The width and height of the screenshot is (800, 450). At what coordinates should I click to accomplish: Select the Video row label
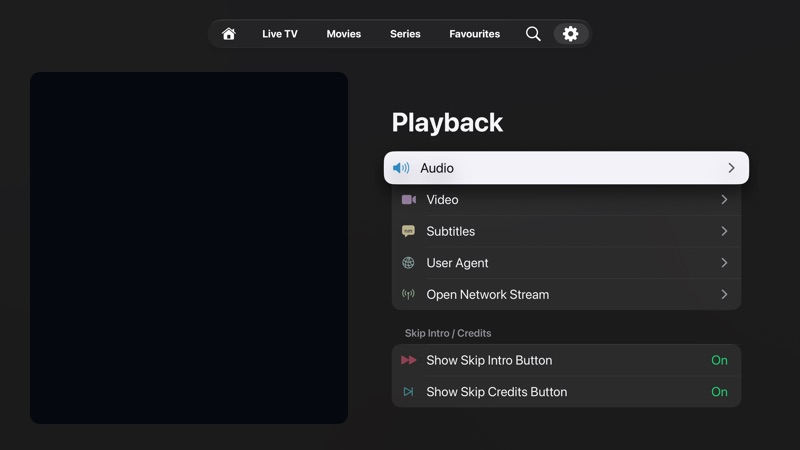point(442,199)
